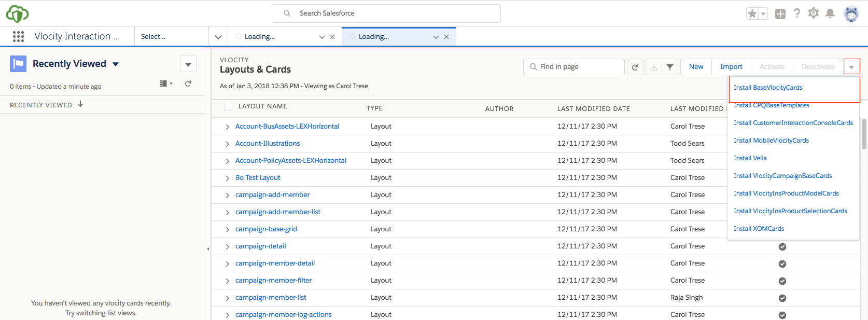The image size is (868, 320).
Task: Toggle the more actions dropdown arrow button
Action: click(x=852, y=67)
